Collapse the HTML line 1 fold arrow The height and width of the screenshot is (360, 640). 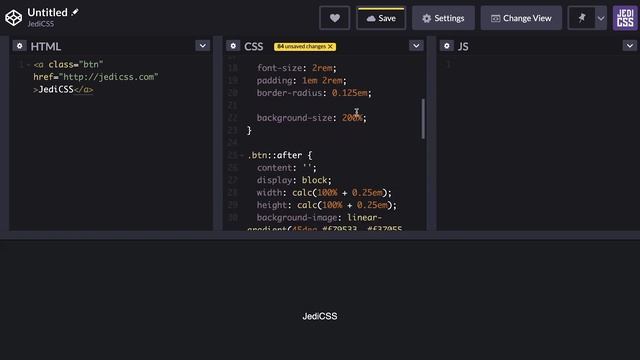28,65
